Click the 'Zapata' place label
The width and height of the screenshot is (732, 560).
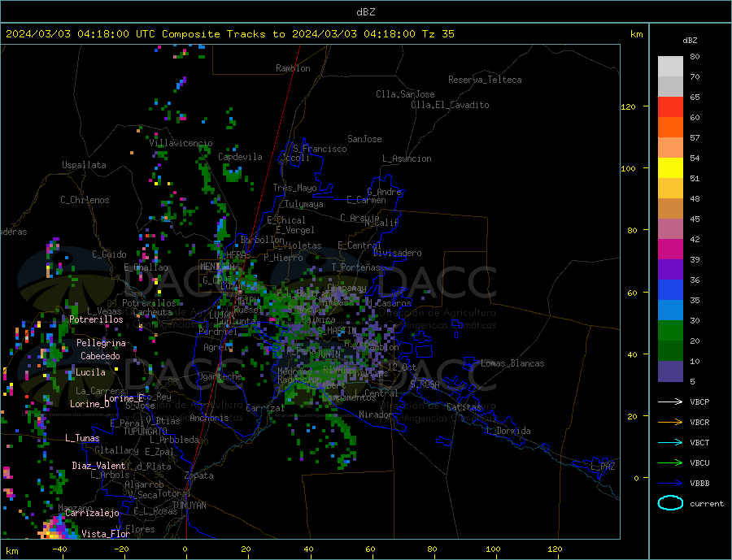[199, 476]
